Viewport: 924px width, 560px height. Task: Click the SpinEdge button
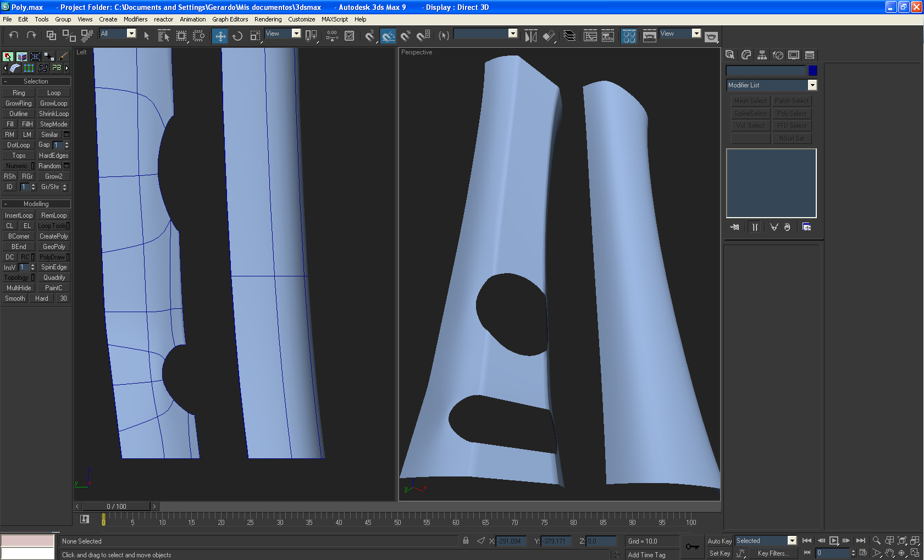(x=54, y=267)
